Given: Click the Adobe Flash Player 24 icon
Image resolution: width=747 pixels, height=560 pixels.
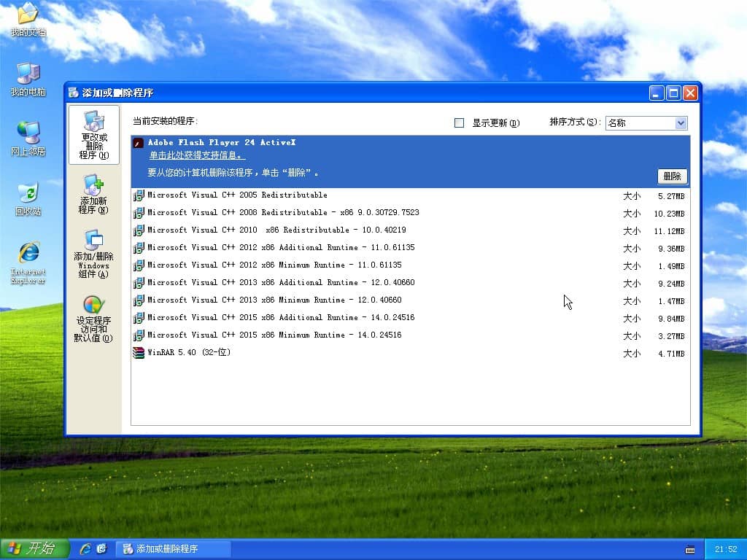Looking at the screenshot, I should point(139,143).
